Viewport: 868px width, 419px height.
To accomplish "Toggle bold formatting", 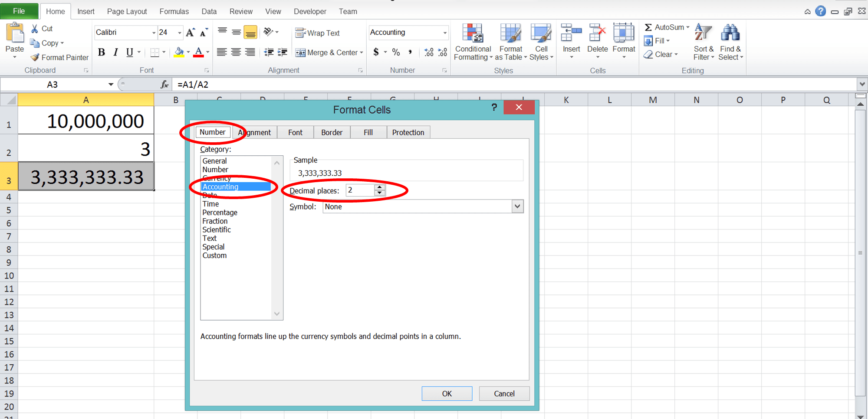I will tap(101, 52).
